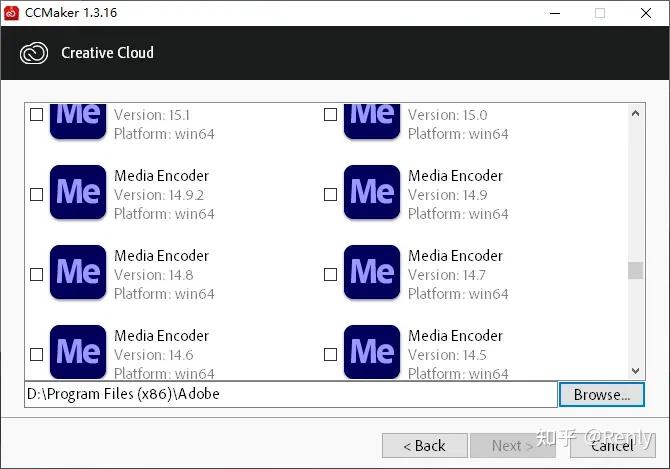Click 'Version: 14.5' text
Image resolution: width=670 pixels, height=469 pixels.
(x=447, y=355)
